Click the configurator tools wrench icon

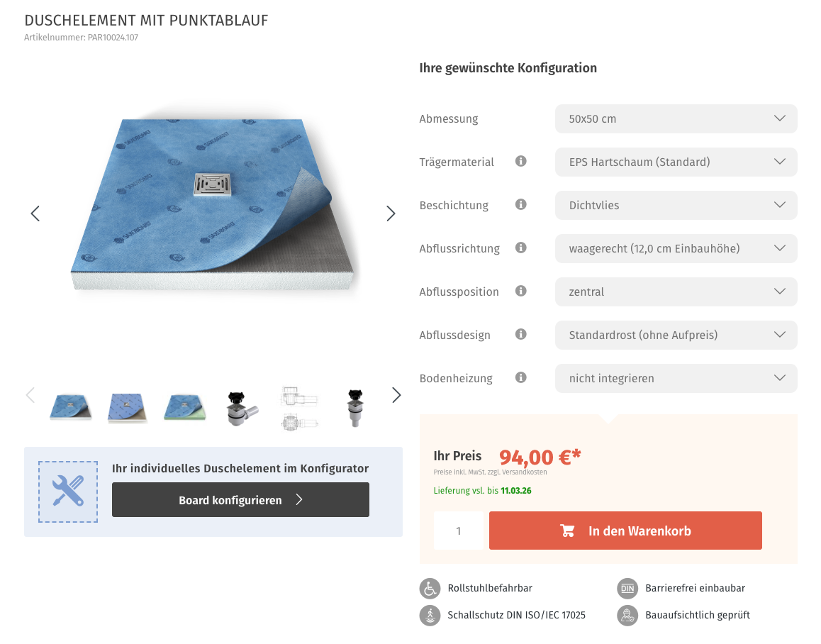67,492
